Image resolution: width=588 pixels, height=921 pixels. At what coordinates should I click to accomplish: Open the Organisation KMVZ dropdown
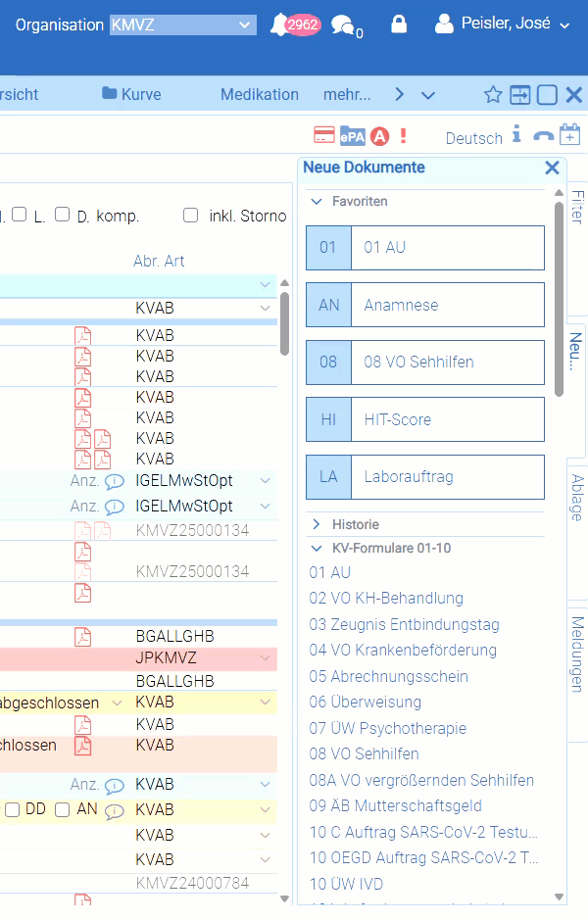coord(182,25)
